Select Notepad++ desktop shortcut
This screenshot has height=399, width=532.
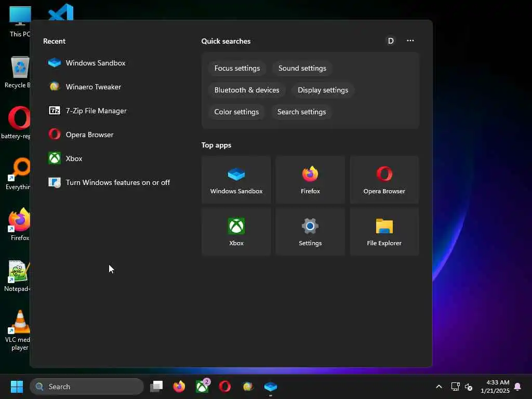[18, 275]
